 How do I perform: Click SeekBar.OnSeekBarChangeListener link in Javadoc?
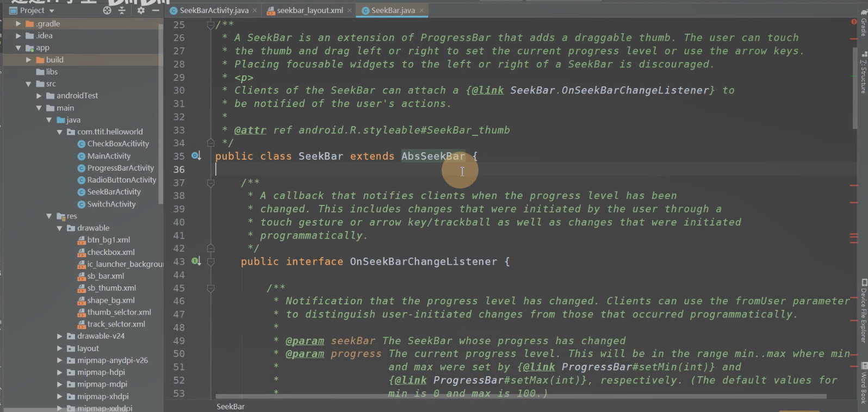609,90
